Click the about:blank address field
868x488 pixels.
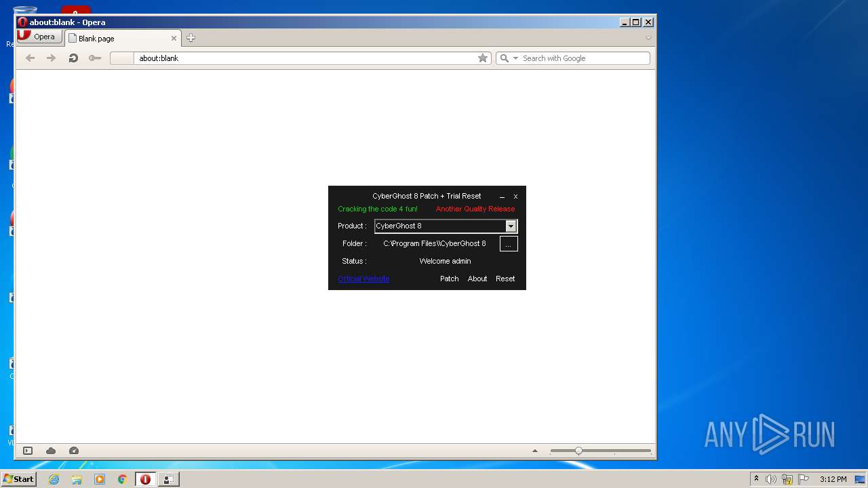(x=305, y=58)
